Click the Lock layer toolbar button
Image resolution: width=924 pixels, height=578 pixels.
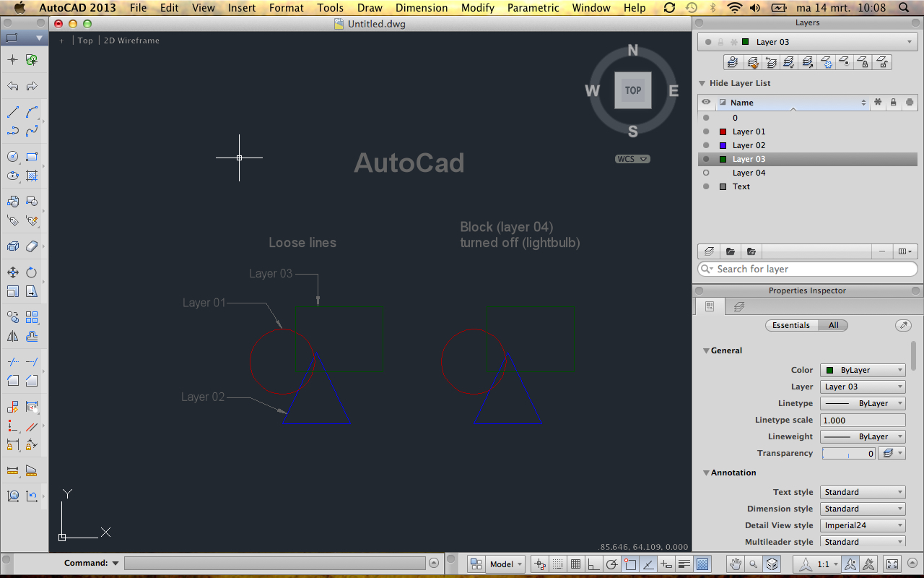863,62
